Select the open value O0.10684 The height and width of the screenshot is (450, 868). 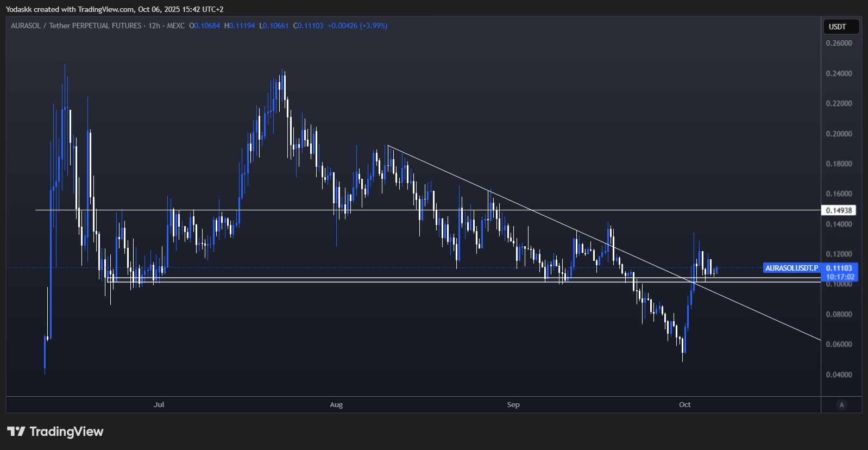(x=205, y=26)
